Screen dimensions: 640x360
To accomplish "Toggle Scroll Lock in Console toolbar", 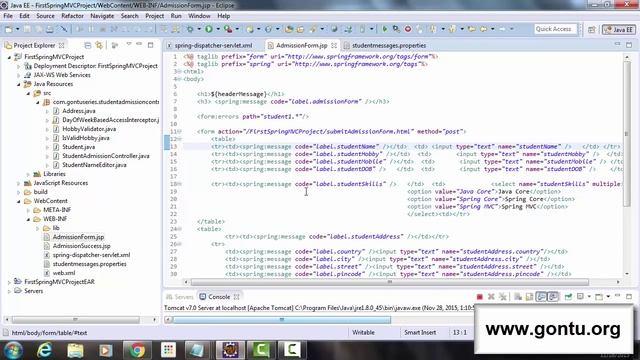I will pyautogui.click(x=529, y=297).
